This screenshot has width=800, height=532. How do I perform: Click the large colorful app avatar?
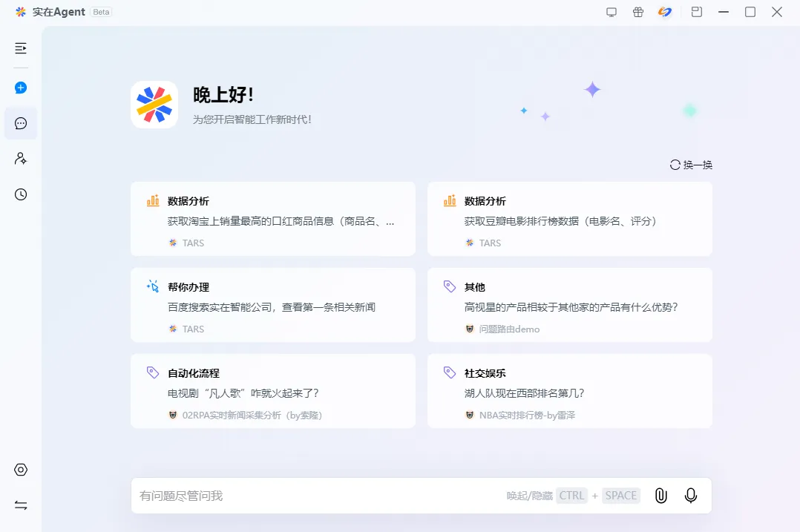pos(154,105)
